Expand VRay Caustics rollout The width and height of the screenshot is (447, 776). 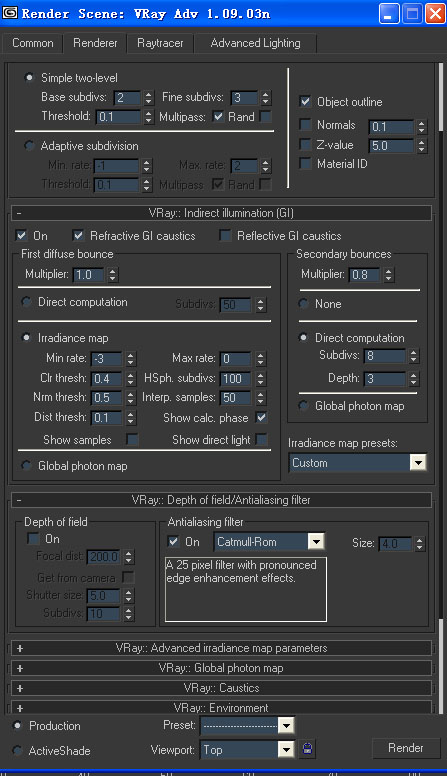coord(221,688)
